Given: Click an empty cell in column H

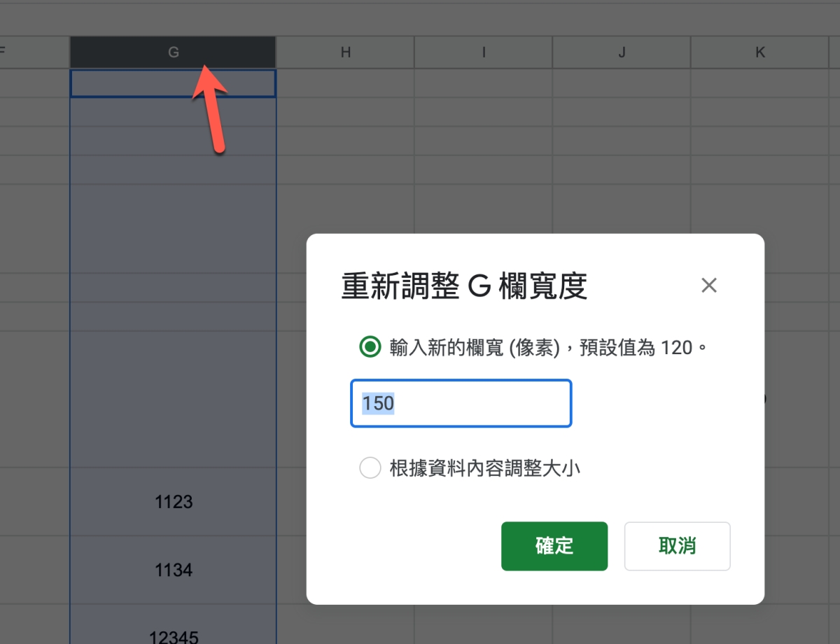Looking at the screenshot, I should coord(344,140).
